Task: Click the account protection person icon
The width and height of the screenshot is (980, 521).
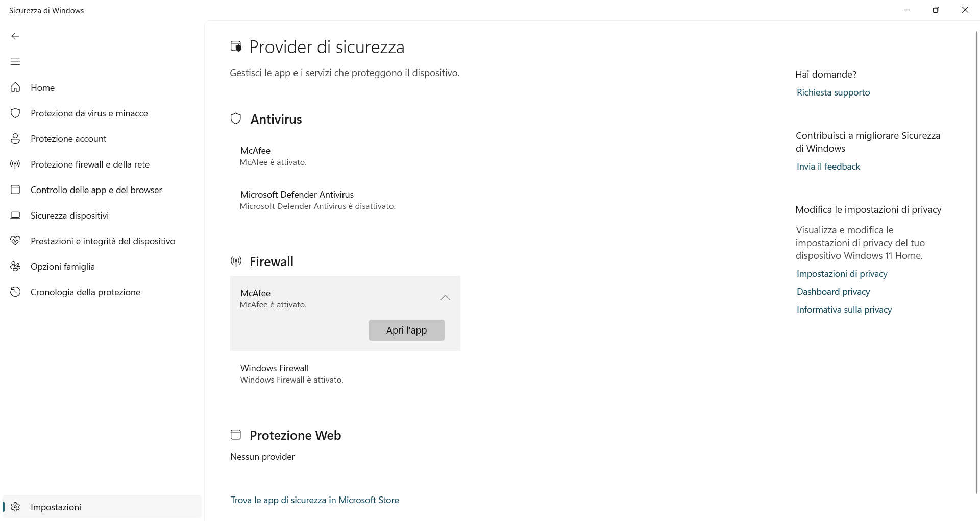Action: pyautogui.click(x=15, y=138)
